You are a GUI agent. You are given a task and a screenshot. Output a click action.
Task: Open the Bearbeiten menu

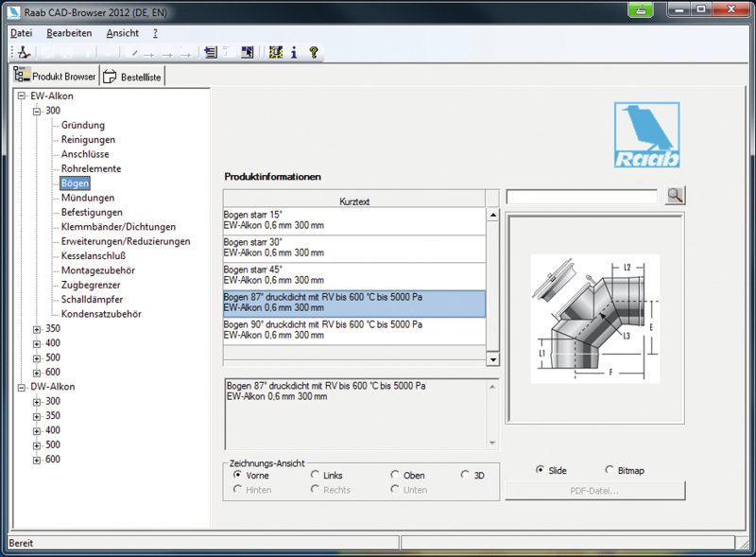tap(69, 33)
